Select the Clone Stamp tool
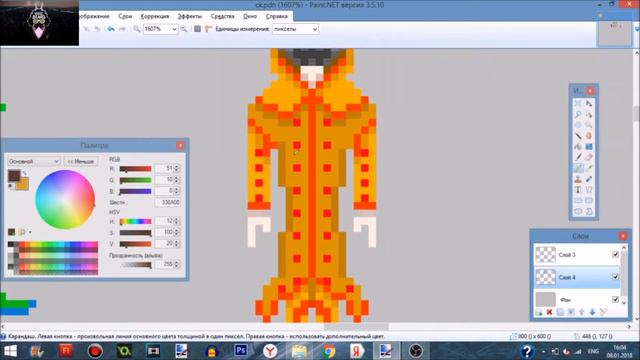Viewport: 640px width, 360px height. (x=578, y=179)
